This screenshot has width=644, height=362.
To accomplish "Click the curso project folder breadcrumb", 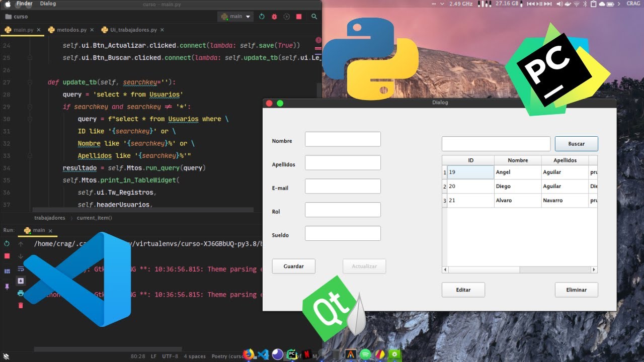I will (17, 17).
